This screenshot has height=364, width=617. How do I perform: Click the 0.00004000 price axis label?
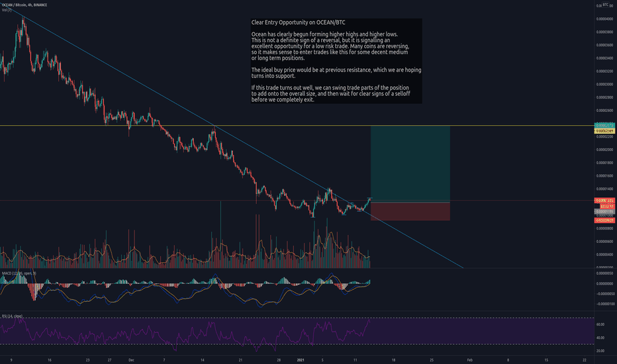coord(604,19)
